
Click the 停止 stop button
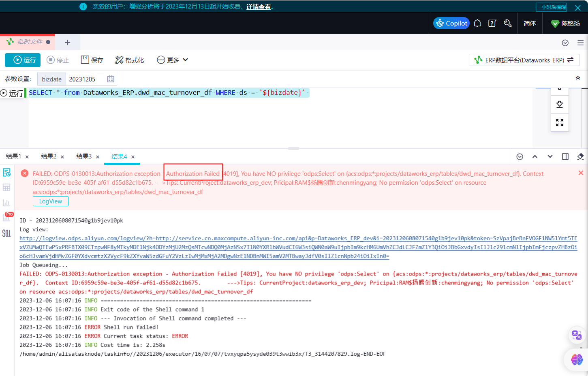click(58, 60)
